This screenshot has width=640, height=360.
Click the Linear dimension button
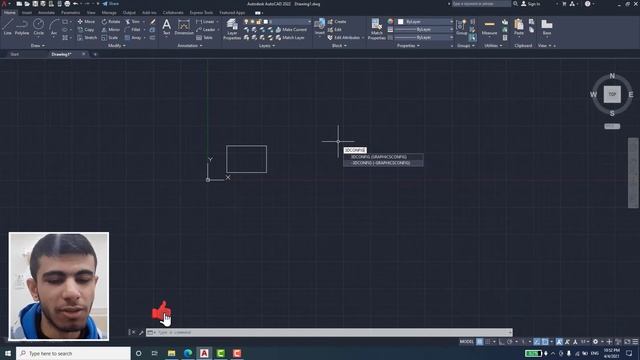click(x=205, y=21)
